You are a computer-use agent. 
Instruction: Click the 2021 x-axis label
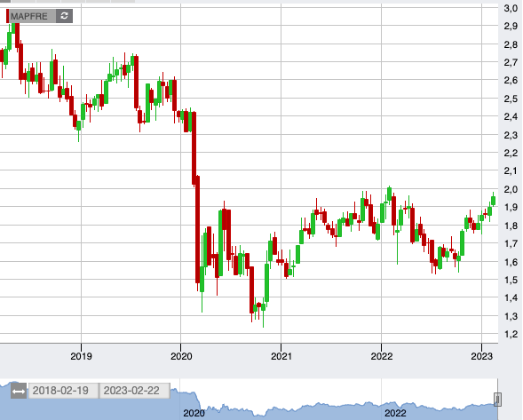click(281, 356)
